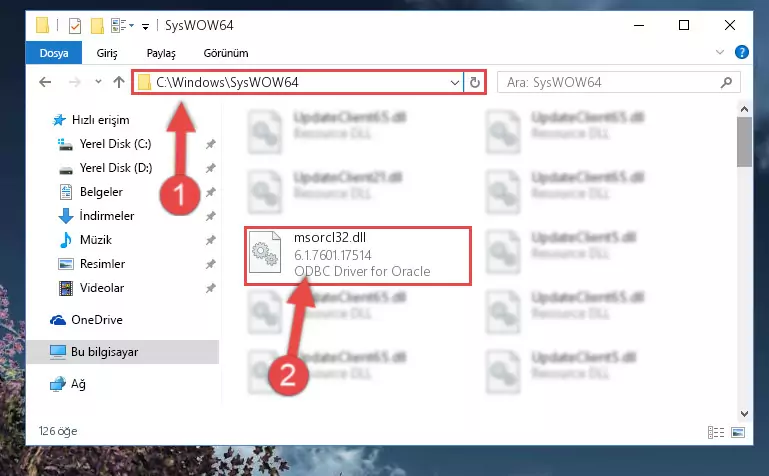Open the Resimler folder in the sidebar
This screenshot has height=476, width=769.
click(x=102, y=264)
